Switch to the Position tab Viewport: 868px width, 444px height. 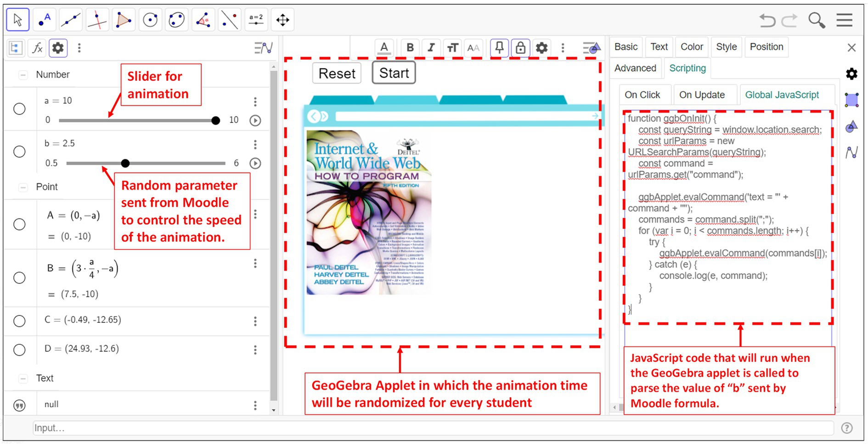tap(767, 47)
